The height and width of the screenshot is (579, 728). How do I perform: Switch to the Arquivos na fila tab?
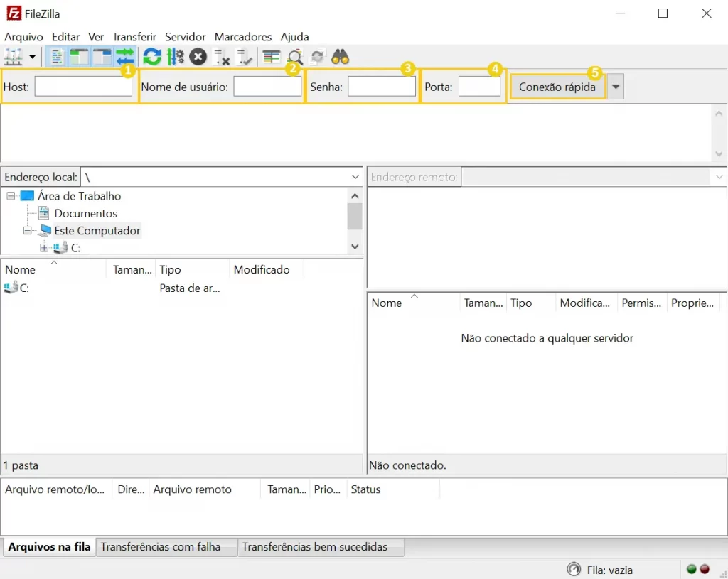[49, 547]
